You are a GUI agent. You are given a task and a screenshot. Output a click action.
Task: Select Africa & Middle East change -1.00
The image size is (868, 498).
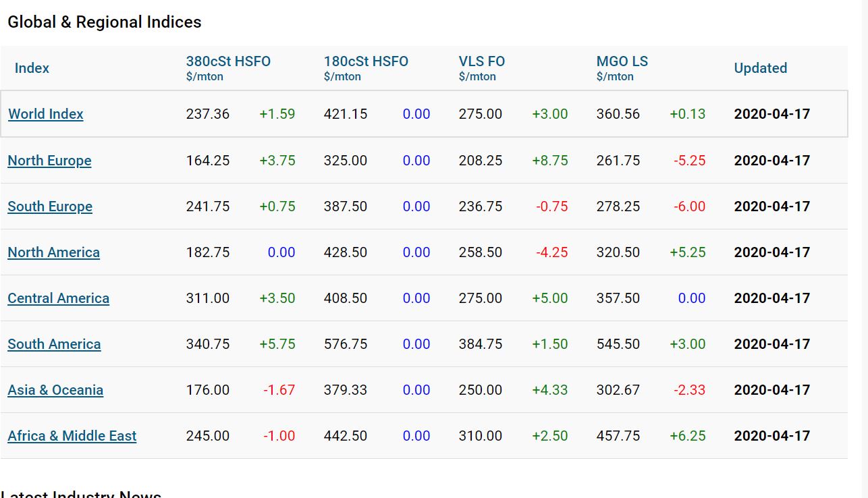(279, 436)
